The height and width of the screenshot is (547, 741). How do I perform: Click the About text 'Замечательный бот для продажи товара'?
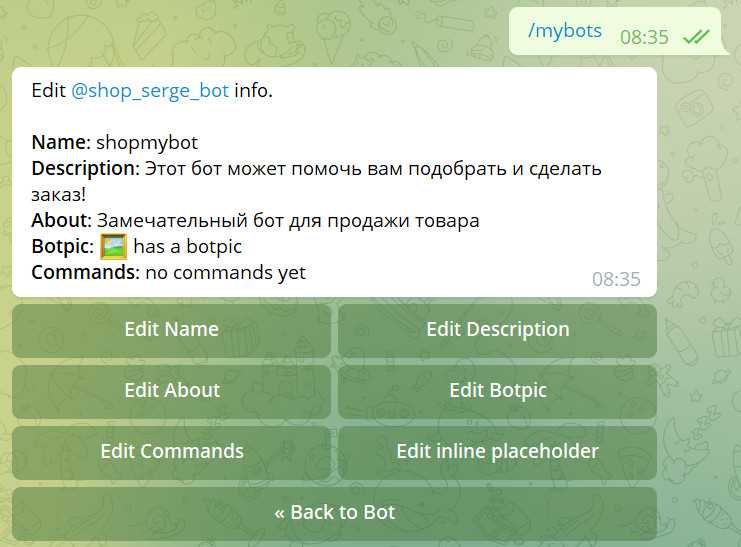288,221
